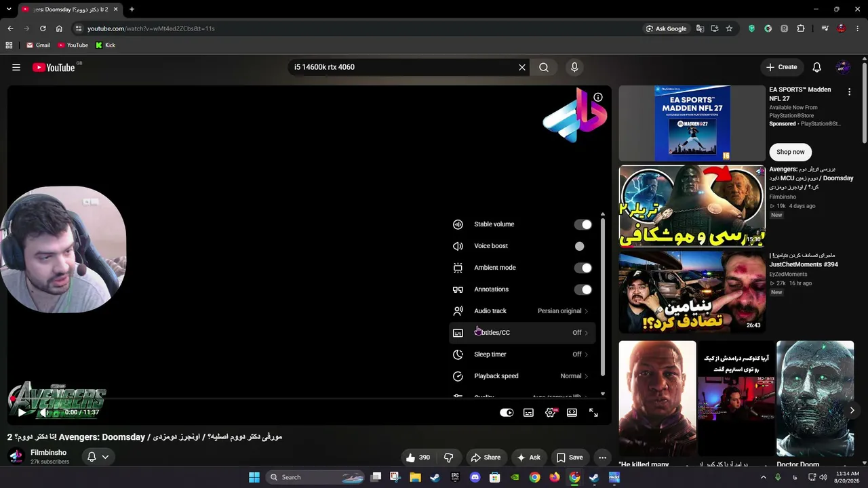Screen dimensions: 868x488
Task: Open the Playback speed submenu
Action: coord(521,376)
